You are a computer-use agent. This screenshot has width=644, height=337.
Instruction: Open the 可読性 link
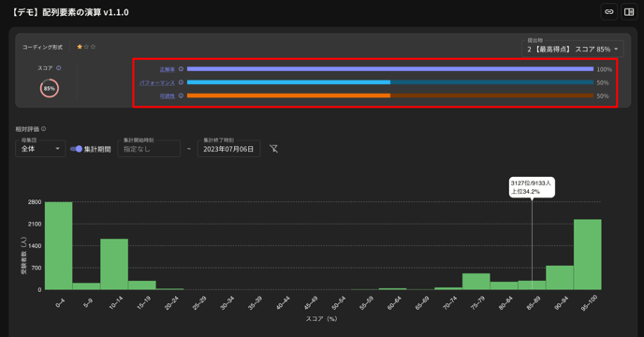click(168, 96)
